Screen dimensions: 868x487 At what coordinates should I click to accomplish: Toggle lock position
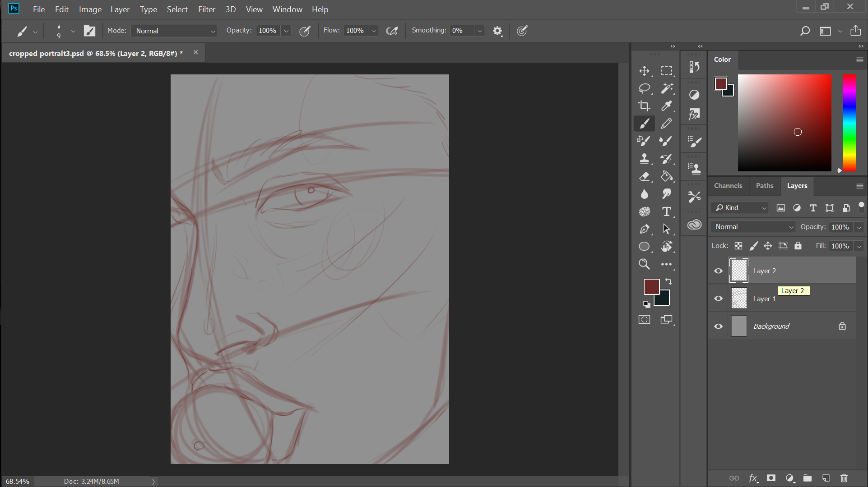pos(768,246)
